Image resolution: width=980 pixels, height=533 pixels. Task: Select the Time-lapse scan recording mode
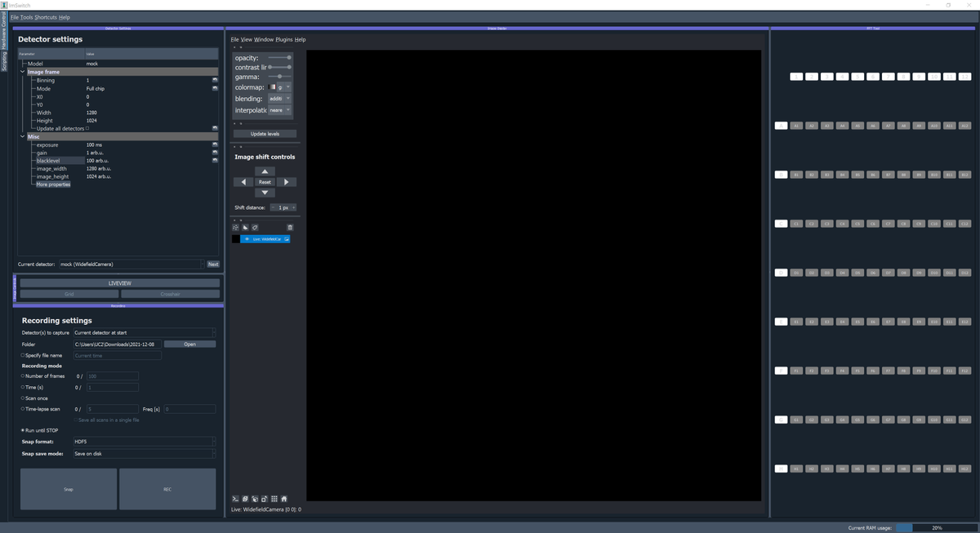[x=23, y=409]
